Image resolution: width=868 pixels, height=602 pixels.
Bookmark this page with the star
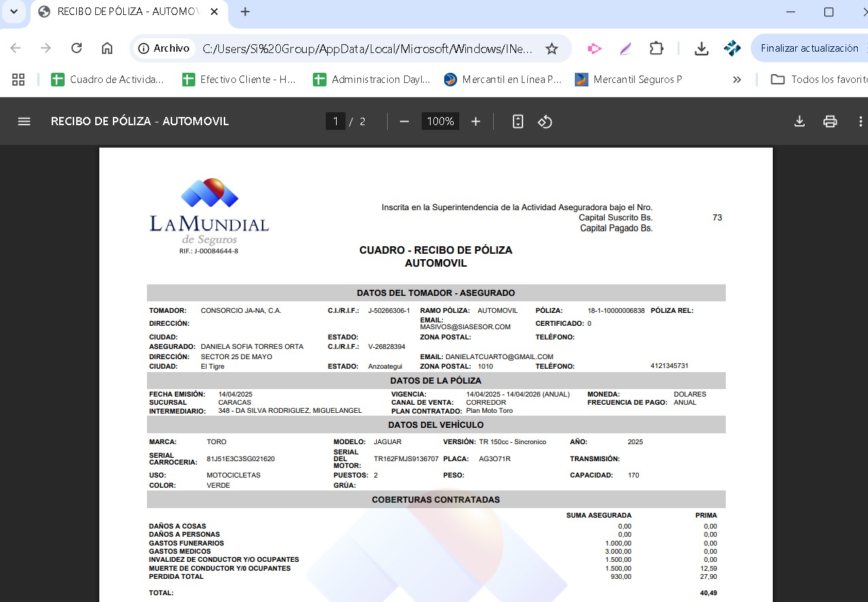tap(552, 48)
